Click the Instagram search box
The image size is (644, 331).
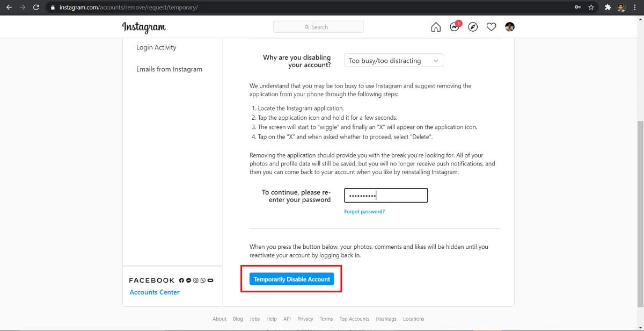[x=318, y=27]
